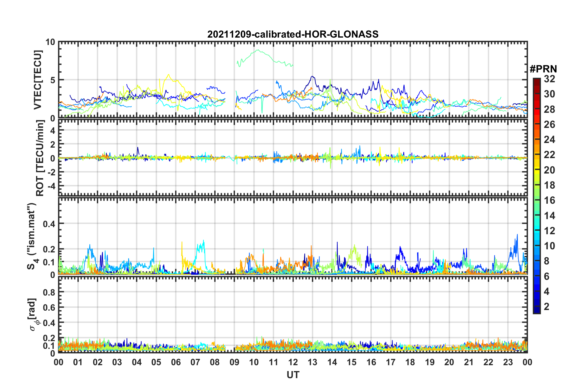Select colorbar tick label 30
The height and width of the screenshot is (392, 586).
click(x=549, y=94)
